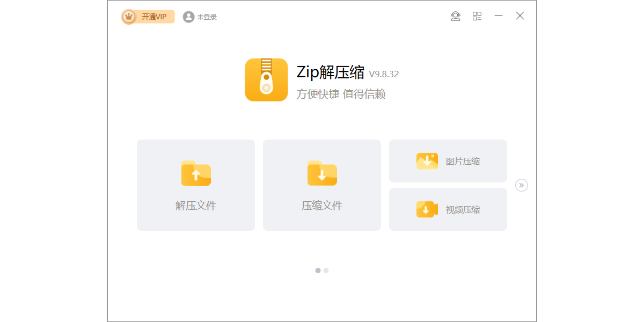Open the more-features grid icon
The image size is (644, 322).
tap(477, 16)
